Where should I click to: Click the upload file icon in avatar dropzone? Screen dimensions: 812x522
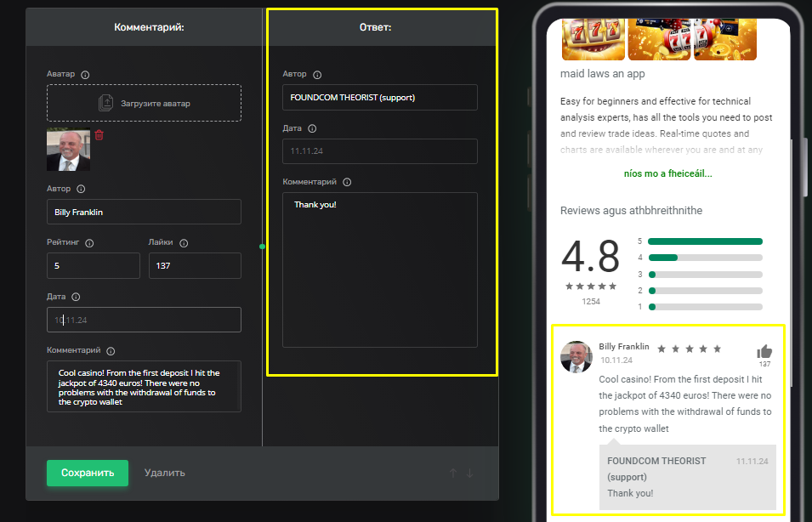[105, 103]
